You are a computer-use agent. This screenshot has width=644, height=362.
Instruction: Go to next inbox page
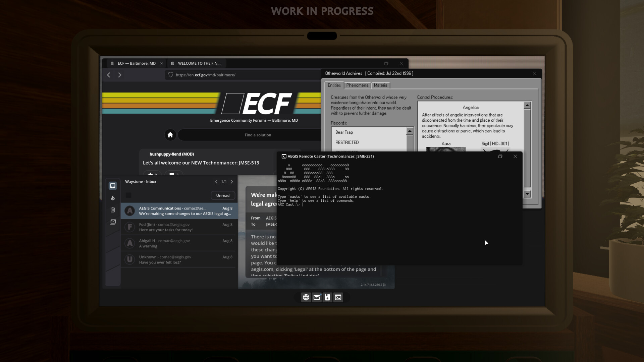coord(232,182)
